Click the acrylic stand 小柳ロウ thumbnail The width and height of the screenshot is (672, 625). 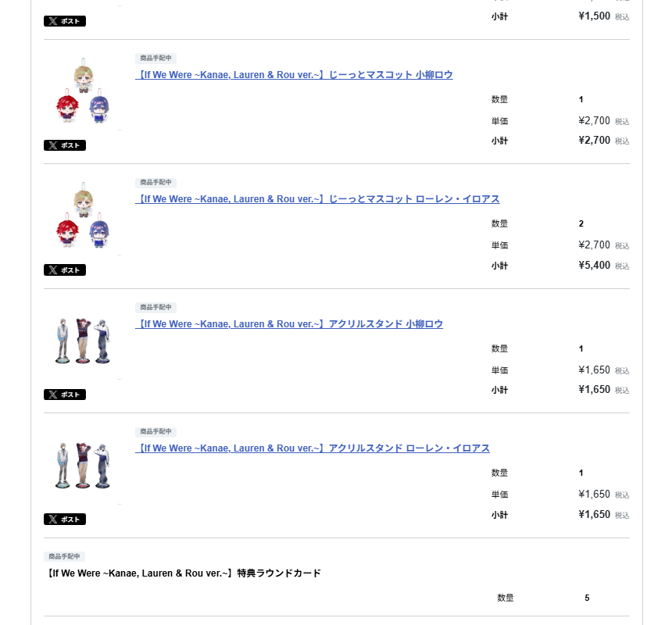82,342
